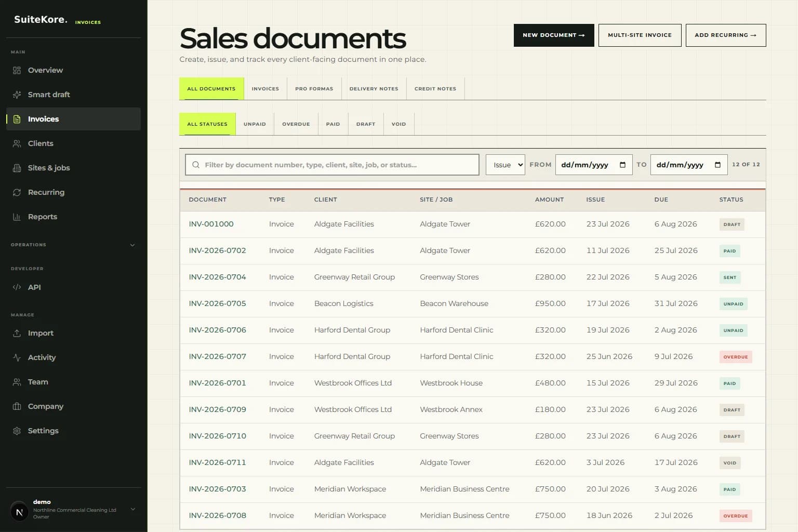Open invoice INV-2026-0706
The image size is (798, 532).
217,330
